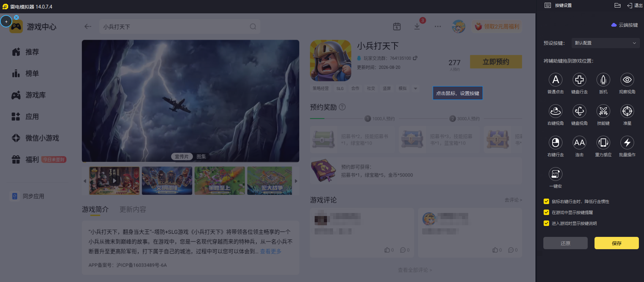Click the 保存 save button
This screenshot has height=282, width=644.
point(617,243)
